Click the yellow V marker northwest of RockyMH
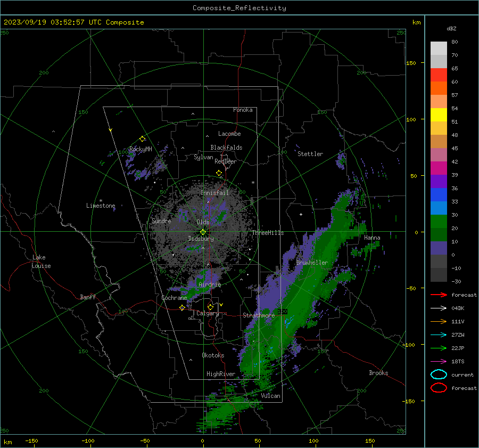The width and height of the screenshot is (479, 448). [x=111, y=130]
